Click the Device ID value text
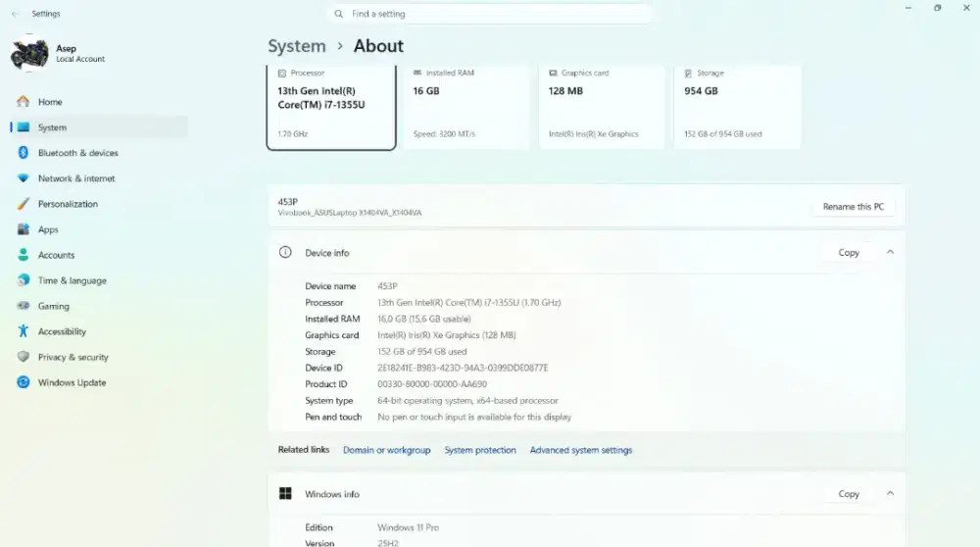Screen dimensions: 980x547 463,368
